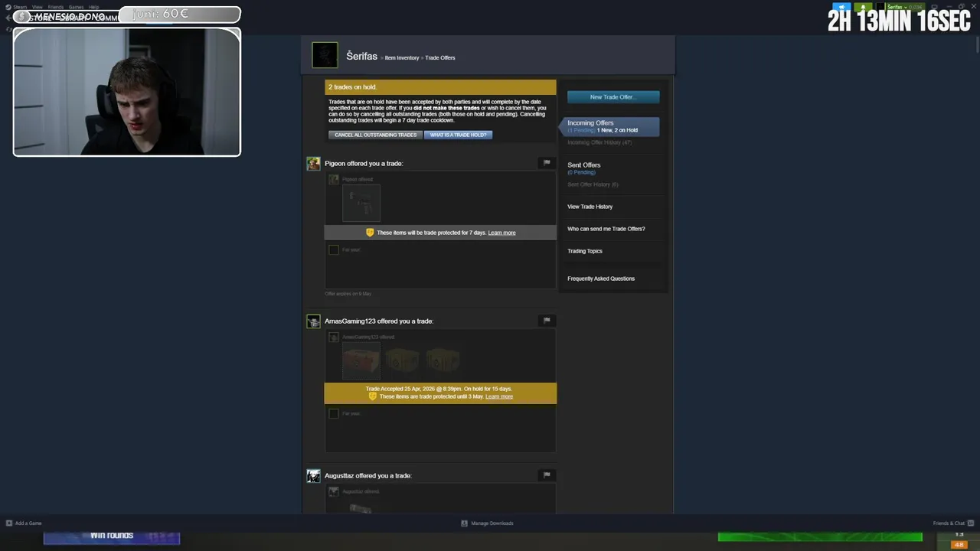Click the small Augusttaz avatar inside the offer box
Viewport: 980px width, 551px height.
[x=333, y=491]
